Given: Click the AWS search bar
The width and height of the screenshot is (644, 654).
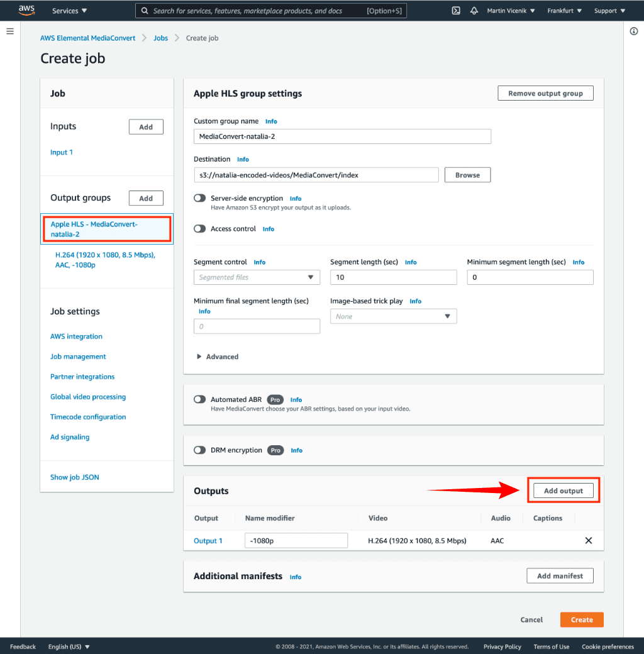Looking at the screenshot, I should point(270,11).
